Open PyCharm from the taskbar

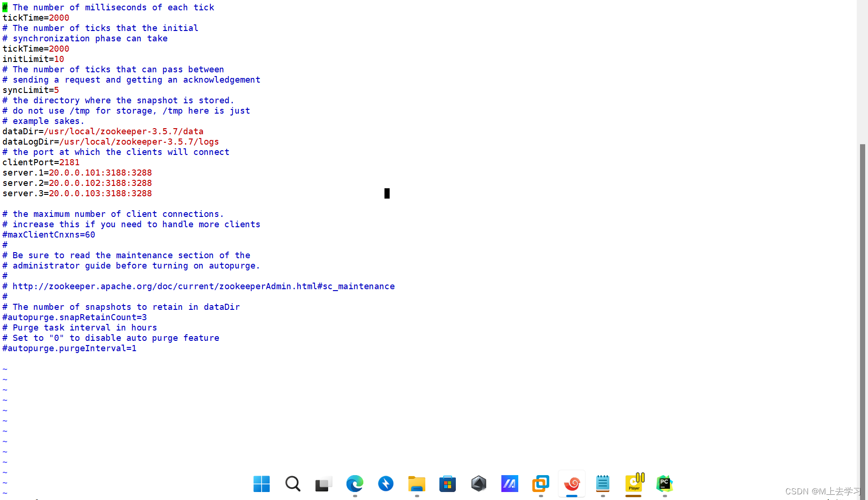click(x=664, y=484)
